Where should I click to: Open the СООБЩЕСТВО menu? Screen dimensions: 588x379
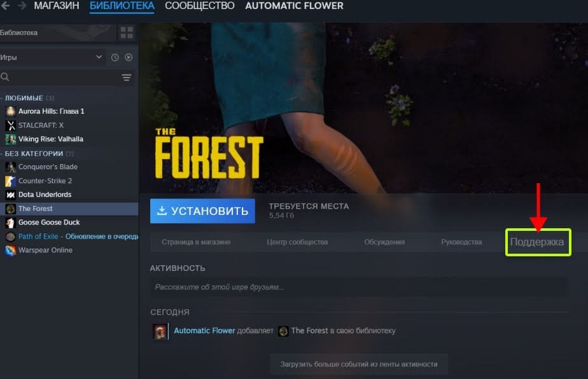[200, 6]
